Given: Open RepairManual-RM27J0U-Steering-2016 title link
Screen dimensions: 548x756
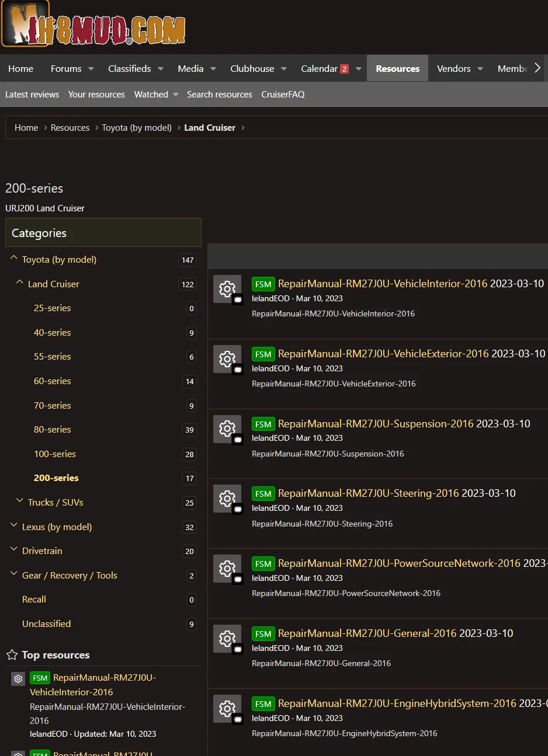Looking at the screenshot, I should [x=369, y=493].
